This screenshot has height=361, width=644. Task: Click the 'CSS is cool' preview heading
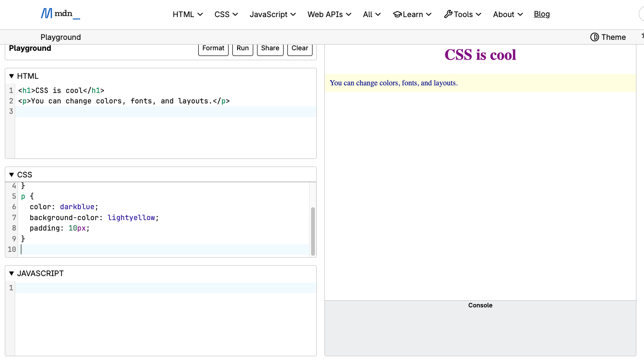click(x=480, y=55)
